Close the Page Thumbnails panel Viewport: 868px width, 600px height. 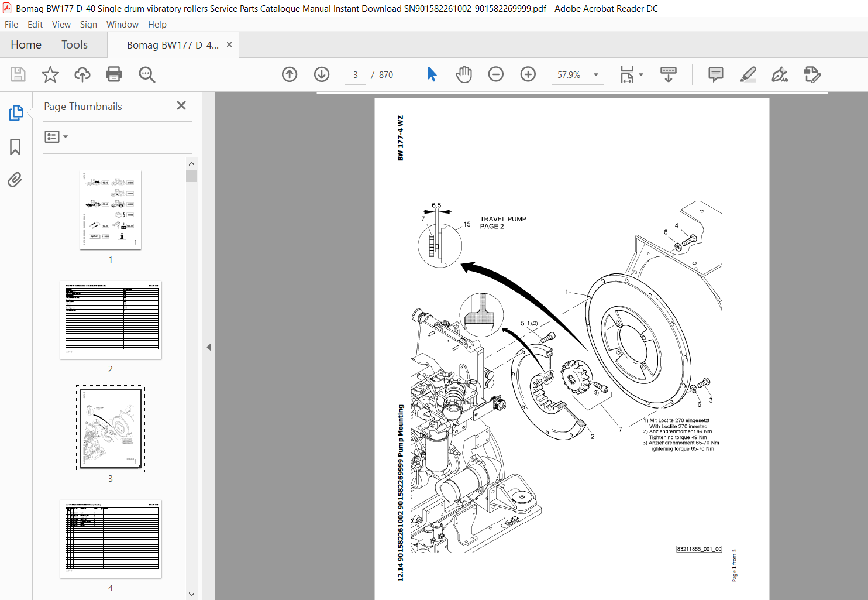[x=181, y=105]
